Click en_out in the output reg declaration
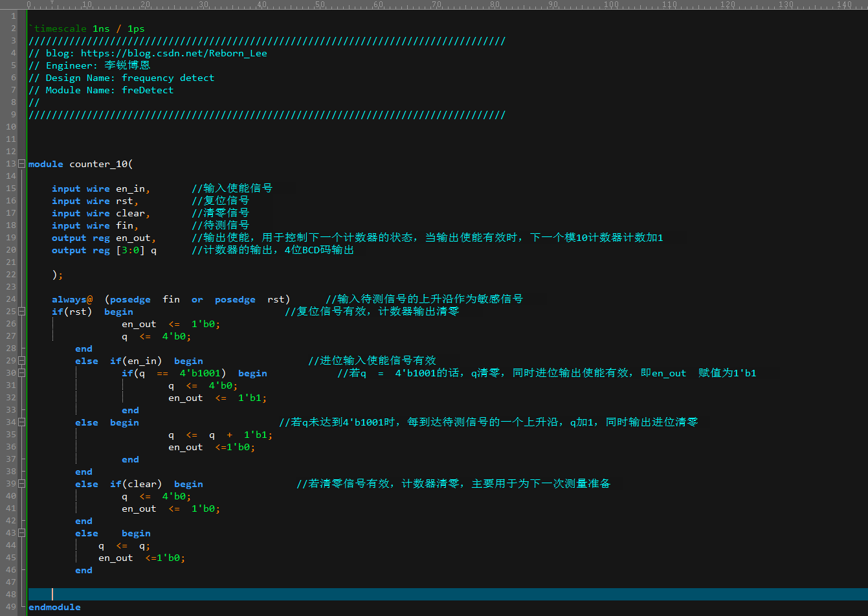868x616 pixels. coord(133,238)
